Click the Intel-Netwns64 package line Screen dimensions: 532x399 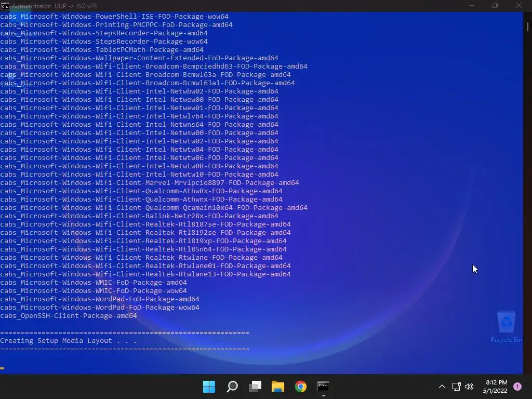point(139,125)
